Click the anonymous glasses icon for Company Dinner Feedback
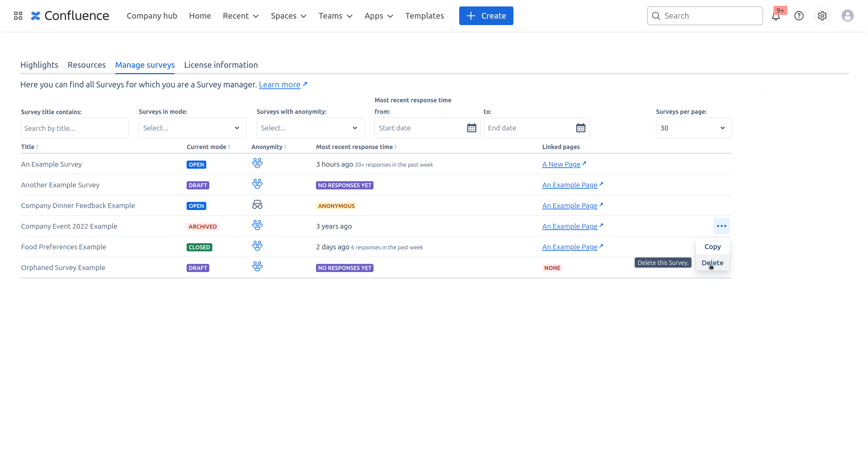The width and height of the screenshot is (868, 458). [x=257, y=205]
